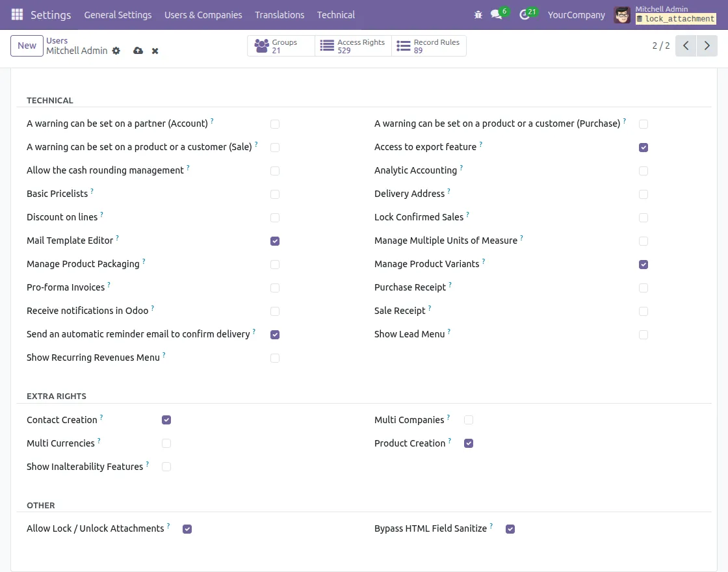Image resolution: width=728 pixels, height=572 pixels.
Task: Click help tooltip icon beside Multi Companies
Action: [448, 417]
